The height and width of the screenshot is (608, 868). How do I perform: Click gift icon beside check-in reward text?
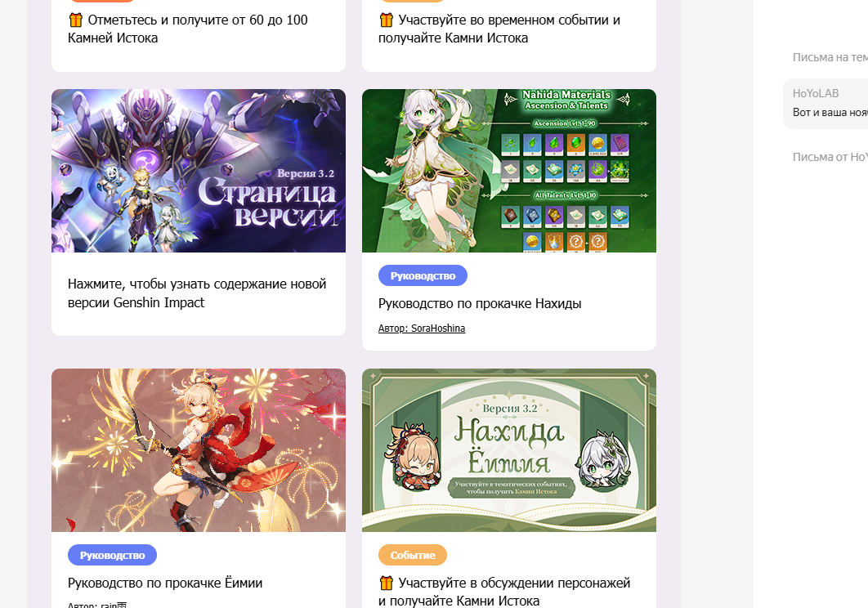point(76,20)
